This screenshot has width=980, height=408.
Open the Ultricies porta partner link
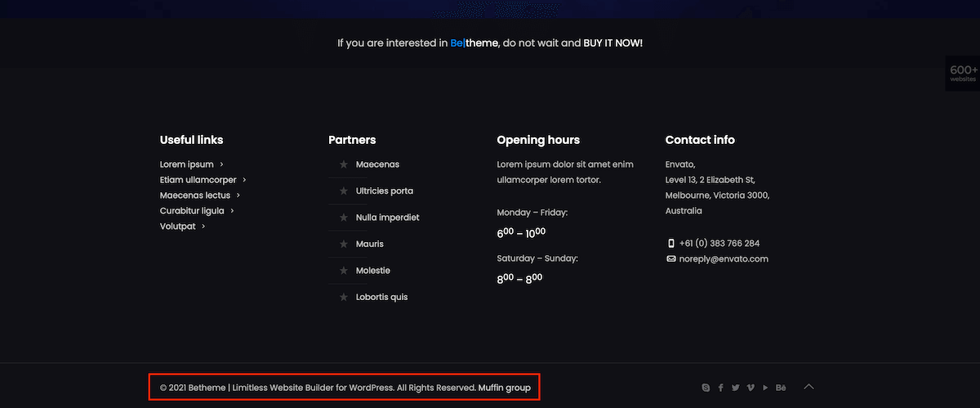pyautogui.click(x=385, y=191)
